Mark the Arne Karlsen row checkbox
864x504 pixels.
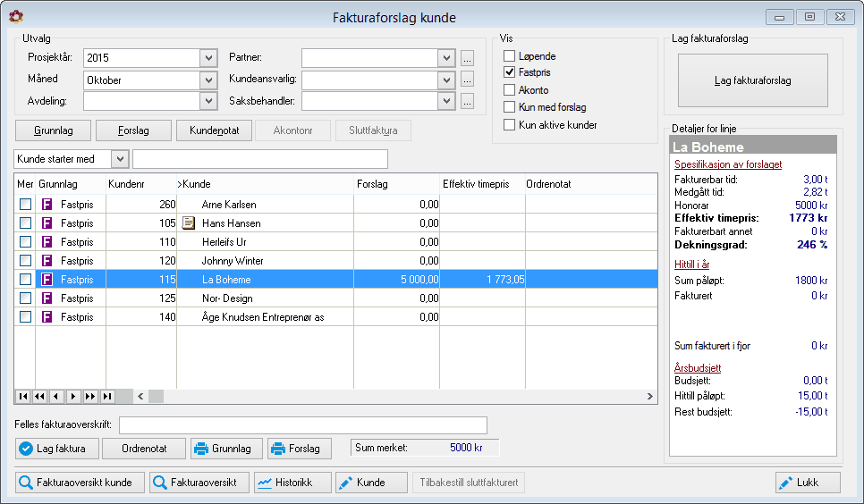click(x=25, y=205)
